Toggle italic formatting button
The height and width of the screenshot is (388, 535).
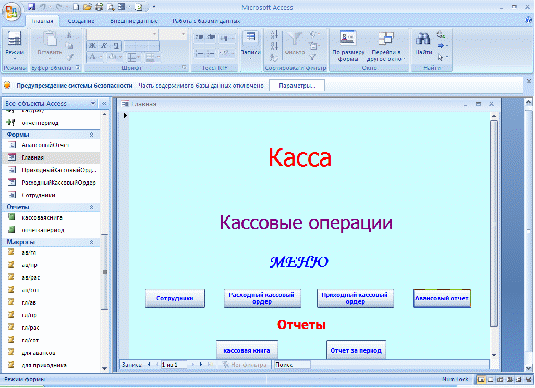pyautogui.click(x=104, y=45)
